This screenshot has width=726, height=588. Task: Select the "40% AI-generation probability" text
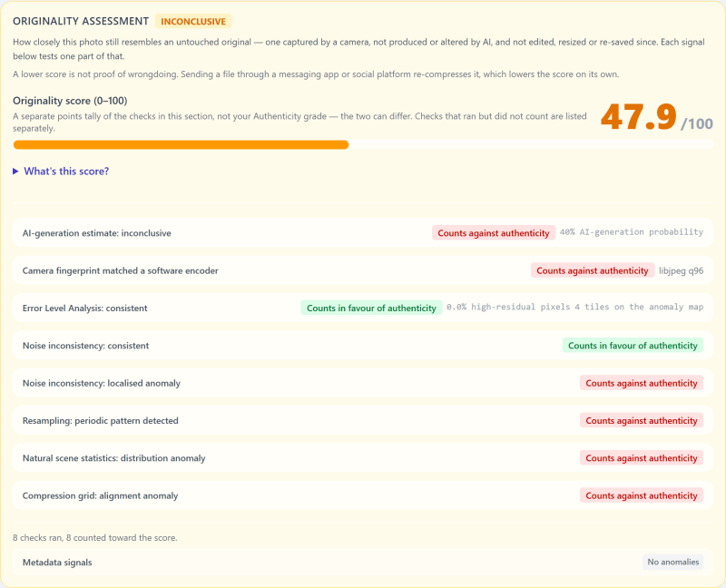[x=632, y=232]
